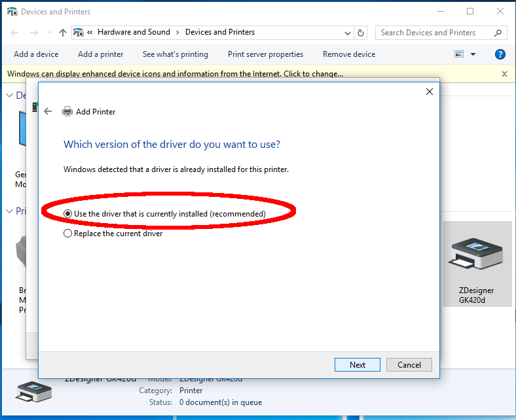Open Print server properties

pos(266,54)
